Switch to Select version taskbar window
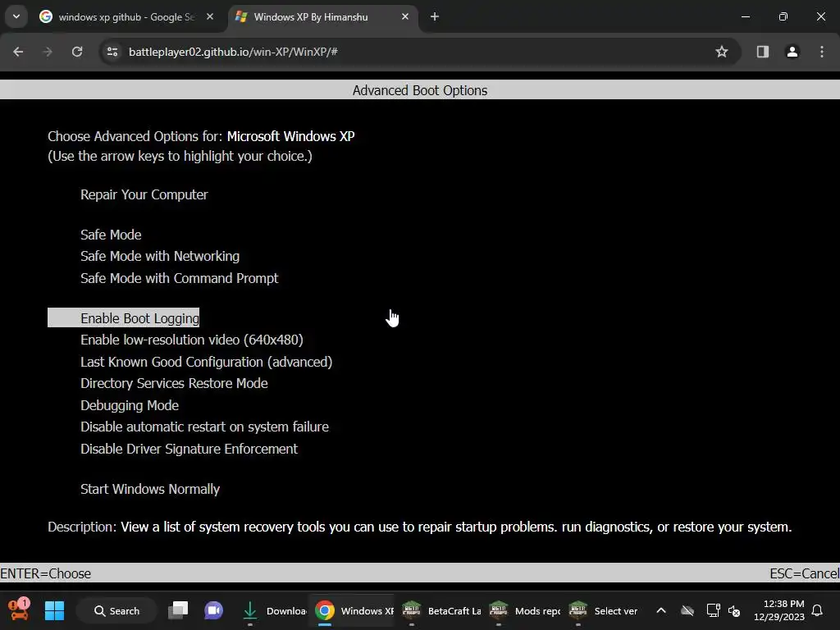 click(x=603, y=610)
